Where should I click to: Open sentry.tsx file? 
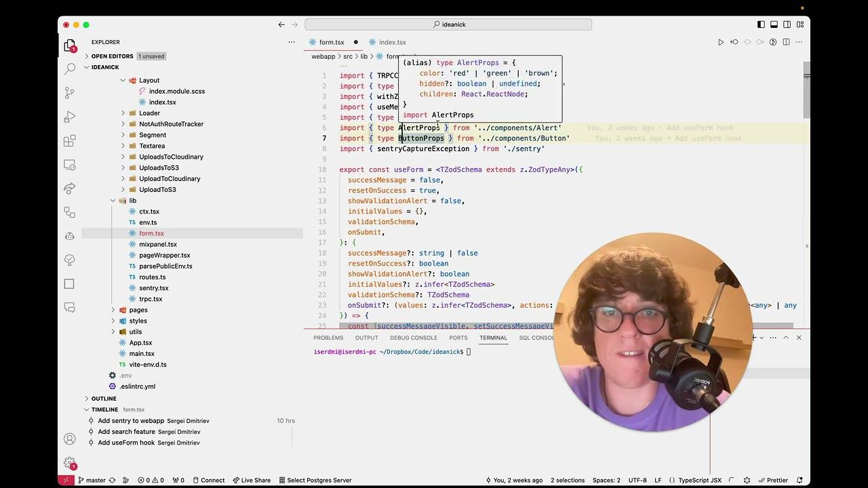point(193,288)
